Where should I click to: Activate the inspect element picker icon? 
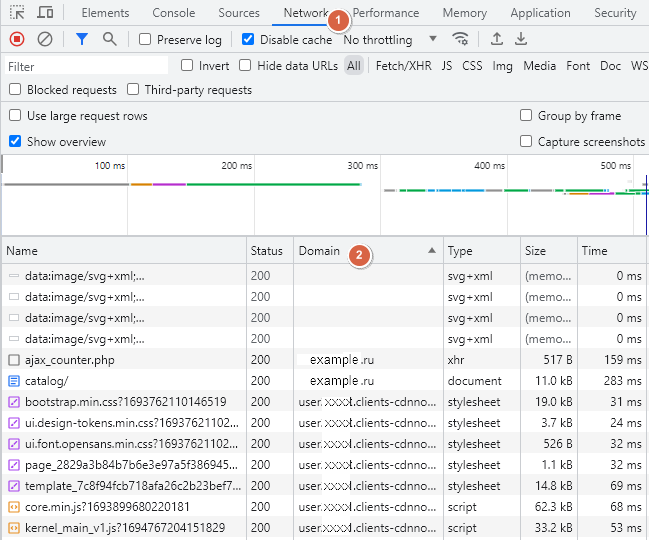(17, 13)
